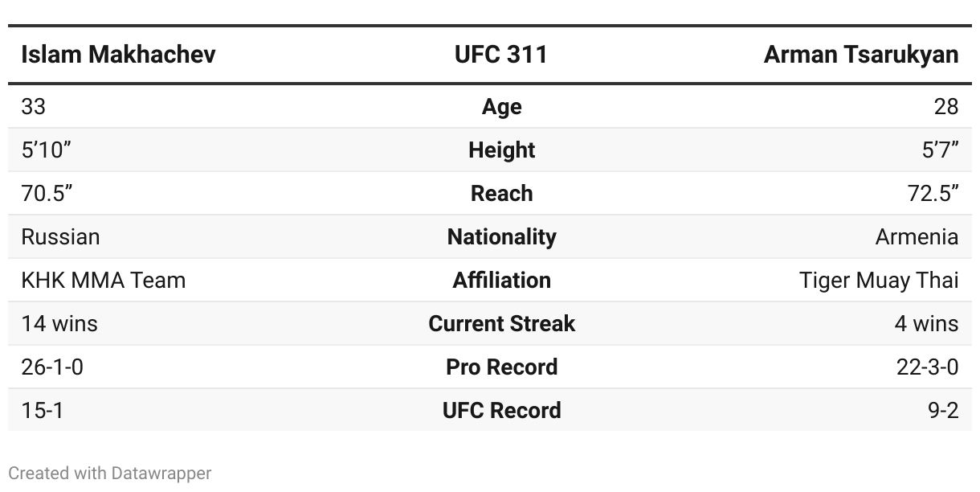The width and height of the screenshot is (980, 492).
Task: Click the UFC 311 header title
Action: coord(501,55)
